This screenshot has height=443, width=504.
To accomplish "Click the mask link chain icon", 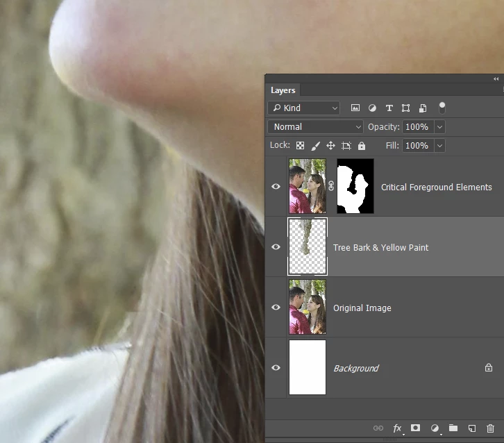I will pos(331,186).
